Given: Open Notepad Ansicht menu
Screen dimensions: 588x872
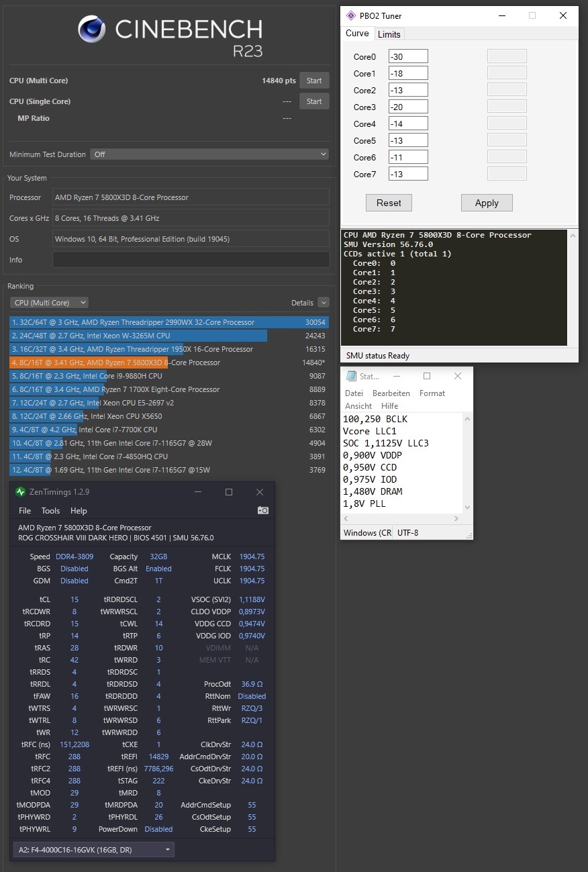Looking at the screenshot, I should point(358,406).
